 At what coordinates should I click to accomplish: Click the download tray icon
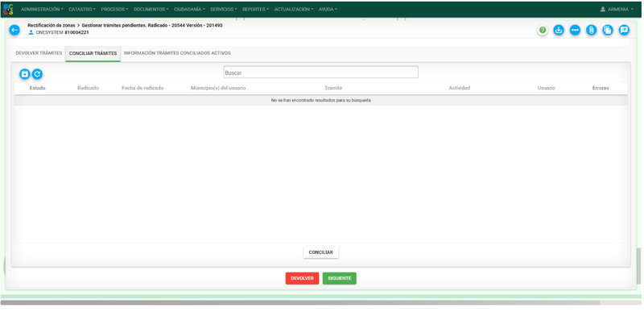point(559,30)
